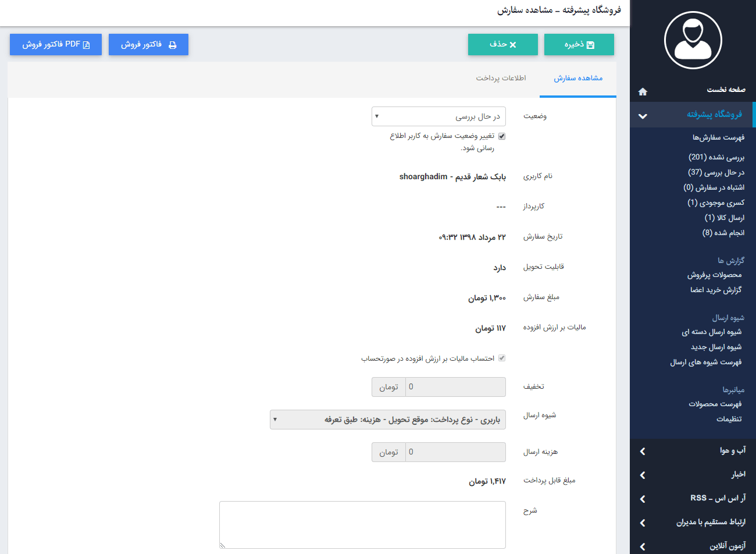Switch to the اطلاعات پرداخت tab
Viewport: 756px width, 554px height.
click(x=501, y=77)
